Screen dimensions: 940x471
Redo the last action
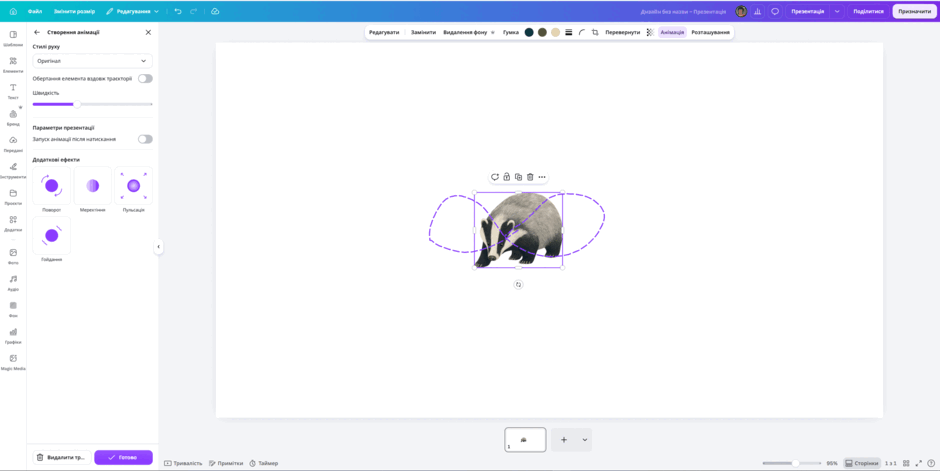(193, 11)
